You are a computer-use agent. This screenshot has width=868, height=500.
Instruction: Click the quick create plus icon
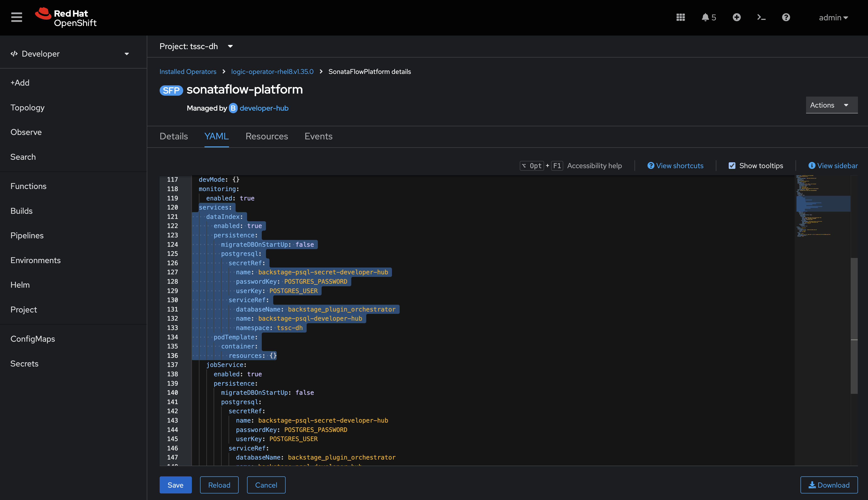(x=737, y=17)
